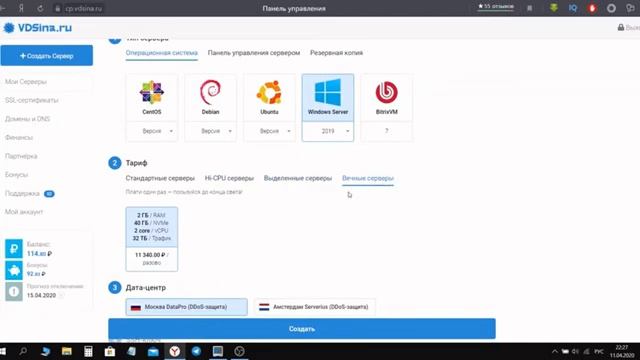Open Windows Start menu
The image size is (640, 360).
click(x=3, y=351)
